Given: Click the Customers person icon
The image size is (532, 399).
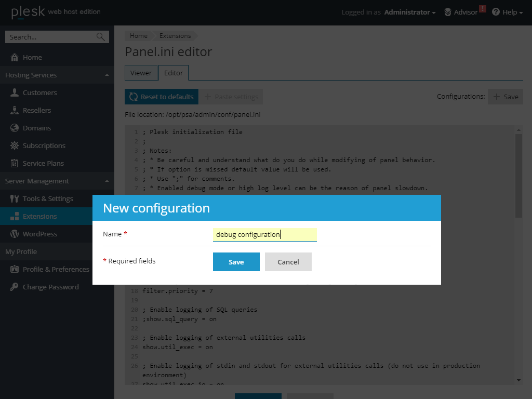Looking at the screenshot, I should pos(15,92).
